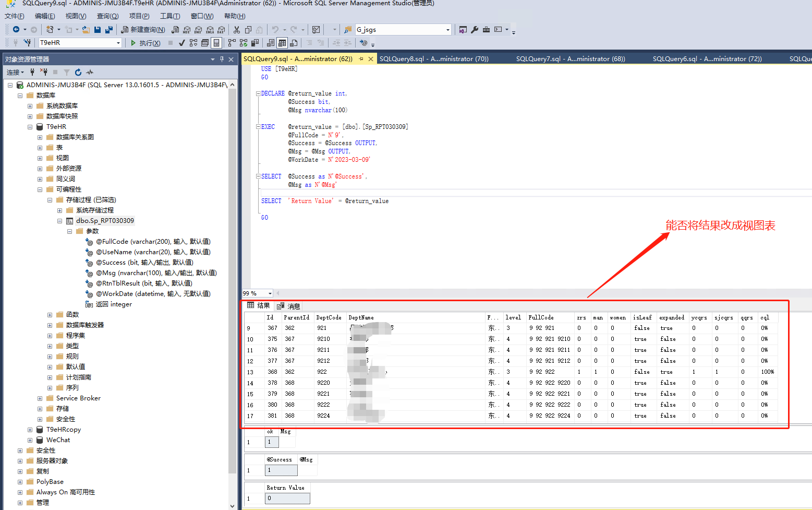
Task: Click the 新建查询 (New Query) button
Action: tap(143, 30)
